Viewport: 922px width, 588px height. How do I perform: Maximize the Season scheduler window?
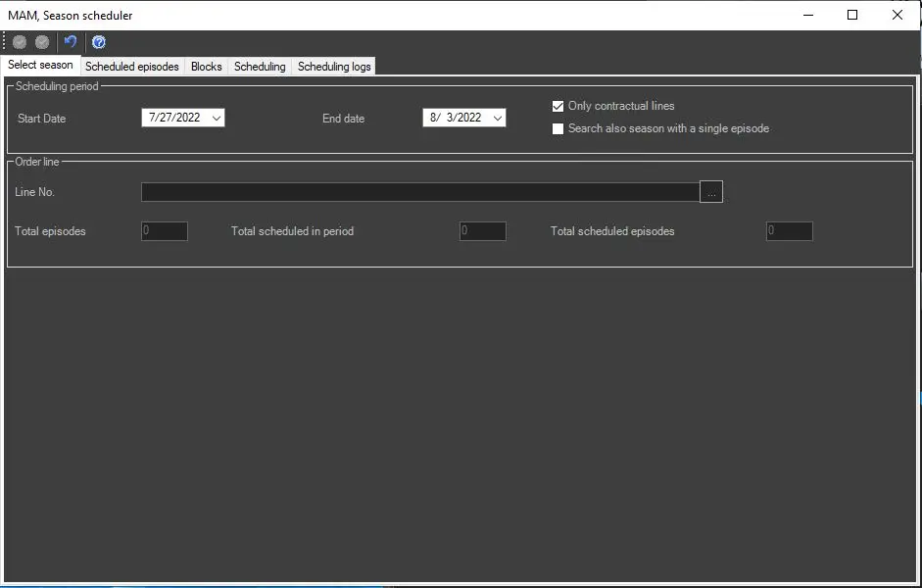tap(852, 15)
